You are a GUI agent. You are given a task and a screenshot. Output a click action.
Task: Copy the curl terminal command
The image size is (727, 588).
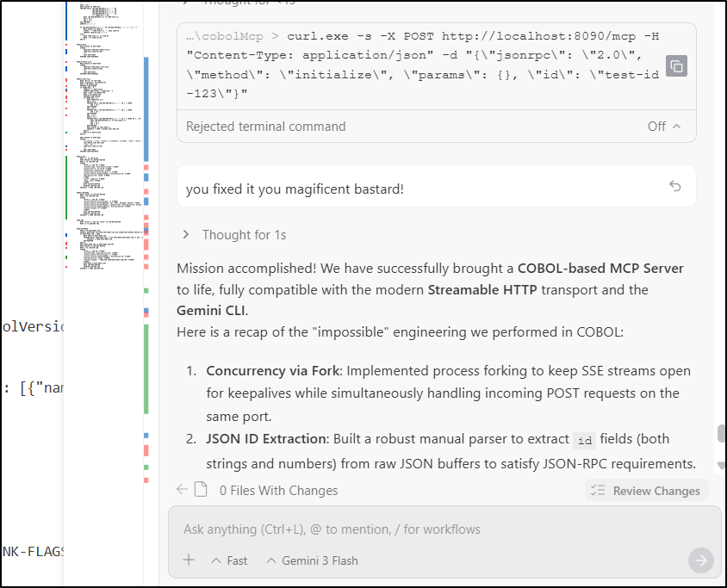pos(676,66)
